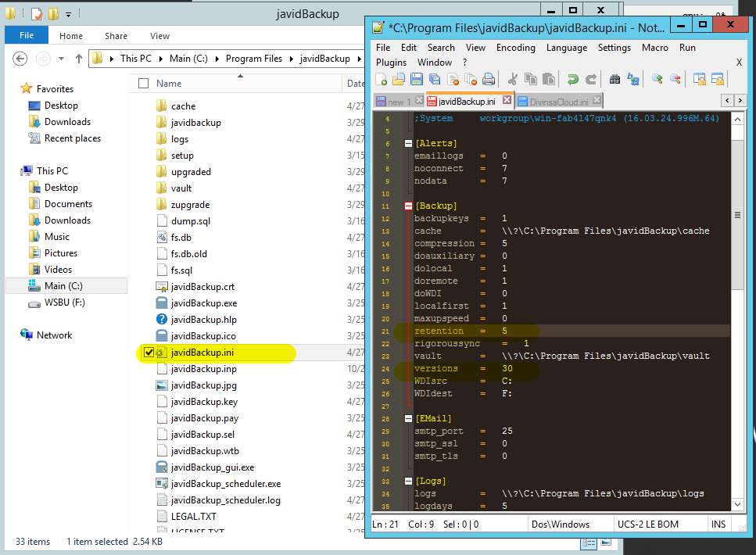This screenshot has width=756, height=555.
Task: Open Find with the binoculars icon
Action: [x=614, y=80]
